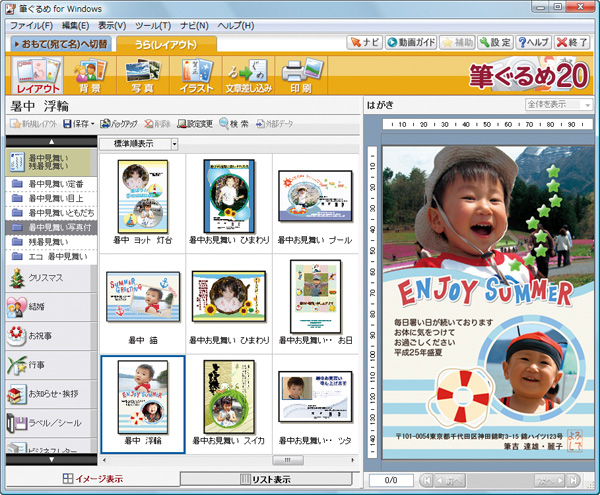Click the 検索 search icon
Screen dimensions: 600x495
(x=233, y=124)
